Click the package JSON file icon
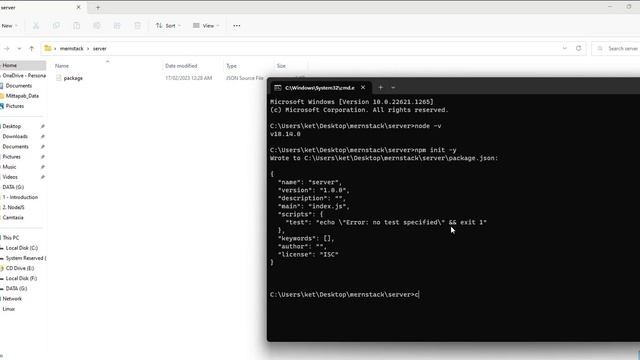Viewport: 640px width, 360px height. coord(59,78)
